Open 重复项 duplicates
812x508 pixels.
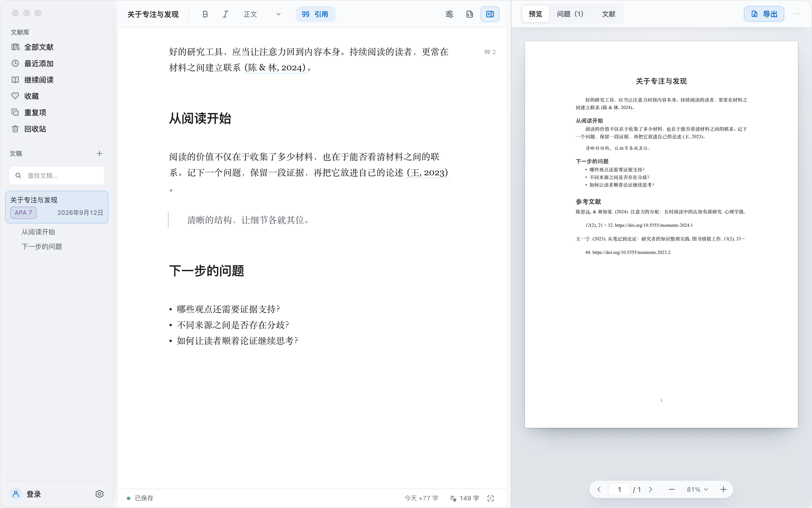[x=57, y=113]
